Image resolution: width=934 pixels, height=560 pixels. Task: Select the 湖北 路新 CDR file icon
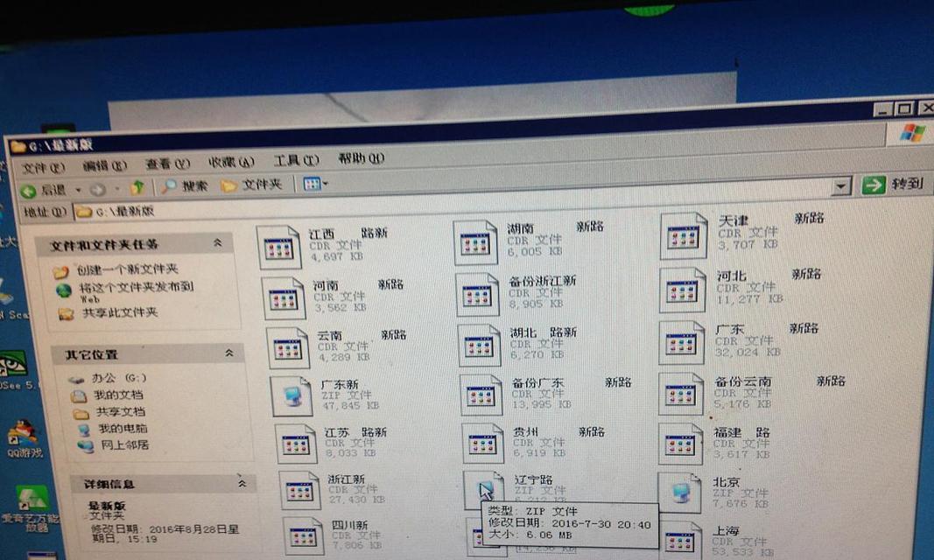(x=480, y=345)
